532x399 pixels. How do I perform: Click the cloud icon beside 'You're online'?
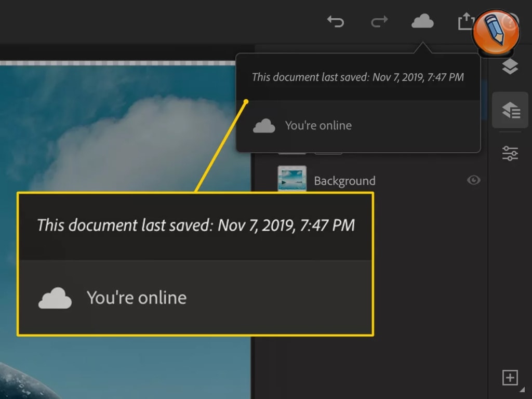click(264, 126)
